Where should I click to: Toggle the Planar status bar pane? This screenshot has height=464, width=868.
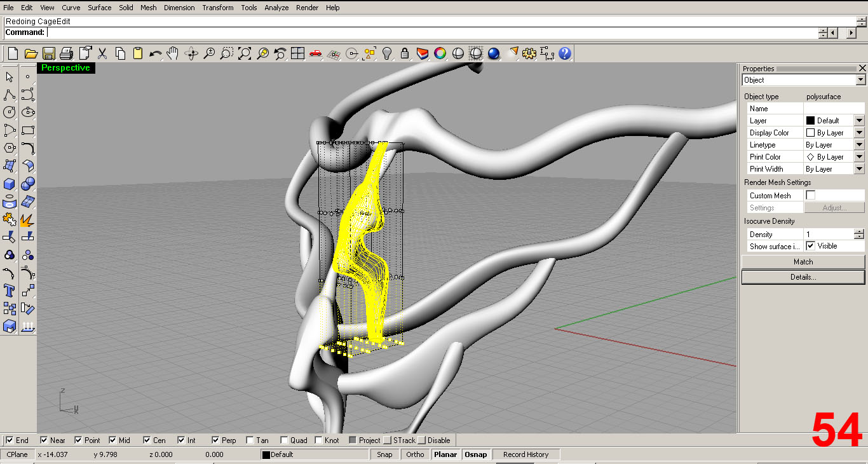445,454
